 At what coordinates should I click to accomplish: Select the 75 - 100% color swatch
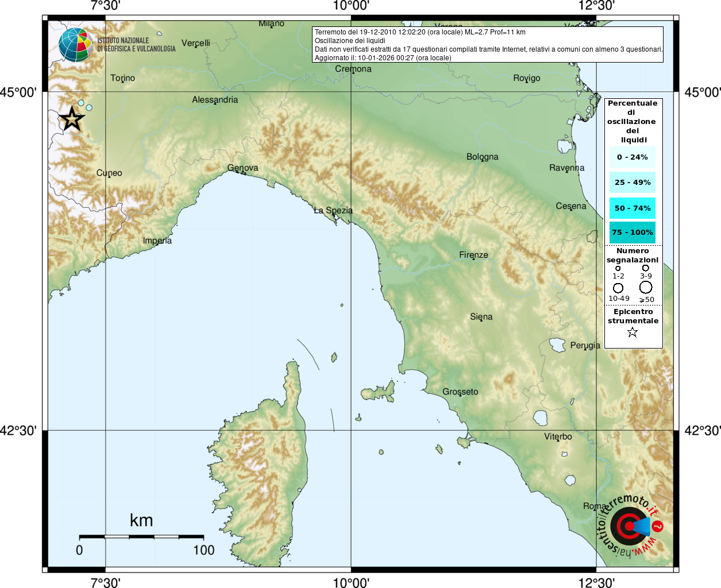[x=633, y=232]
